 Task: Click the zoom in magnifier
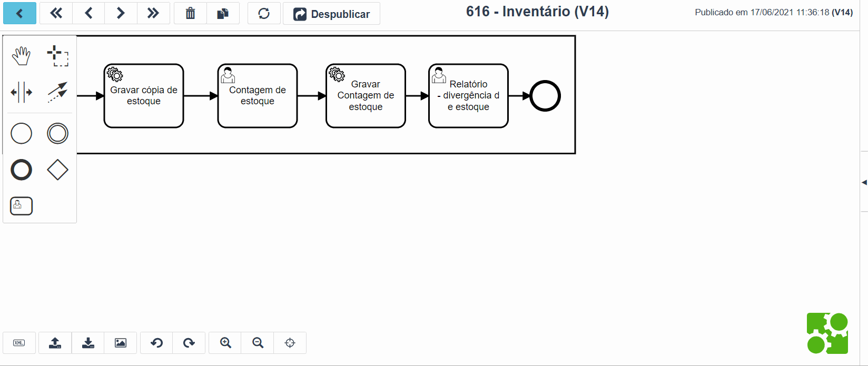(225, 343)
